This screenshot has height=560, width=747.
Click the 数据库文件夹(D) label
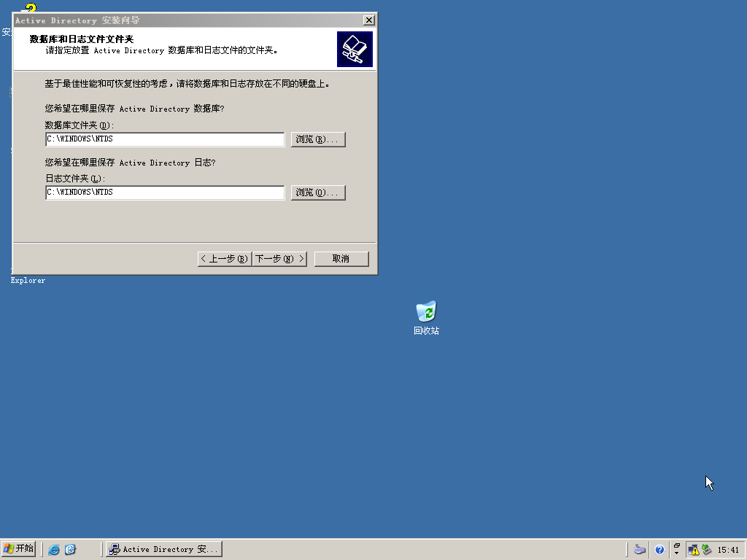pyautogui.click(x=80, y=125)
